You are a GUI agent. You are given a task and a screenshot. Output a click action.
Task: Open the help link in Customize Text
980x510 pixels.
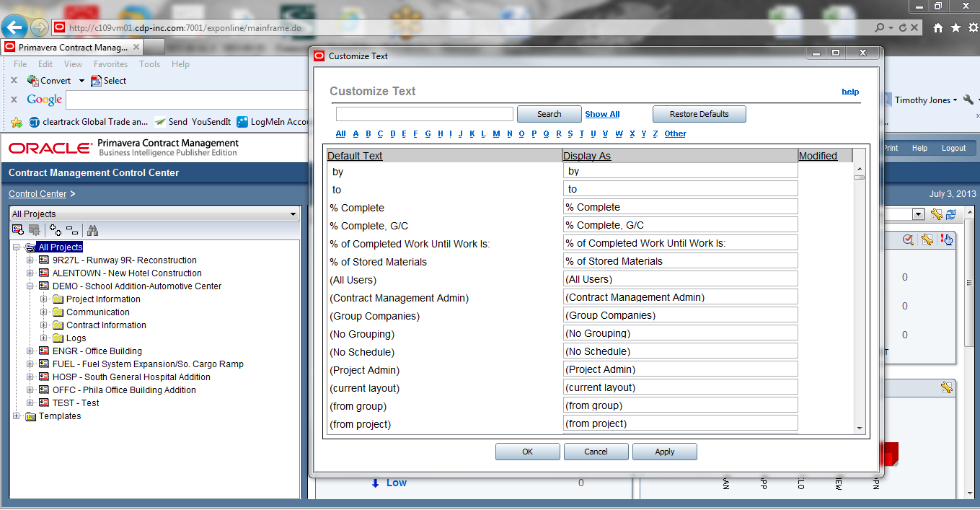[x=850, y=92]
